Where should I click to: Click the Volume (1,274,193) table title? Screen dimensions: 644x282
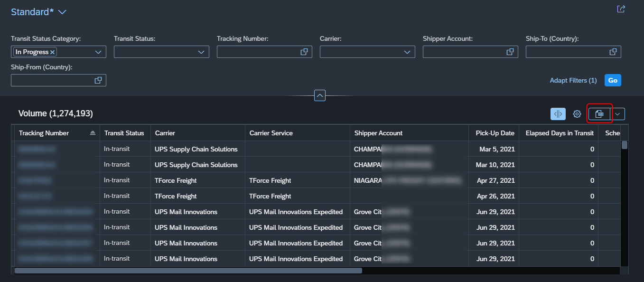(x=56, y=113)
